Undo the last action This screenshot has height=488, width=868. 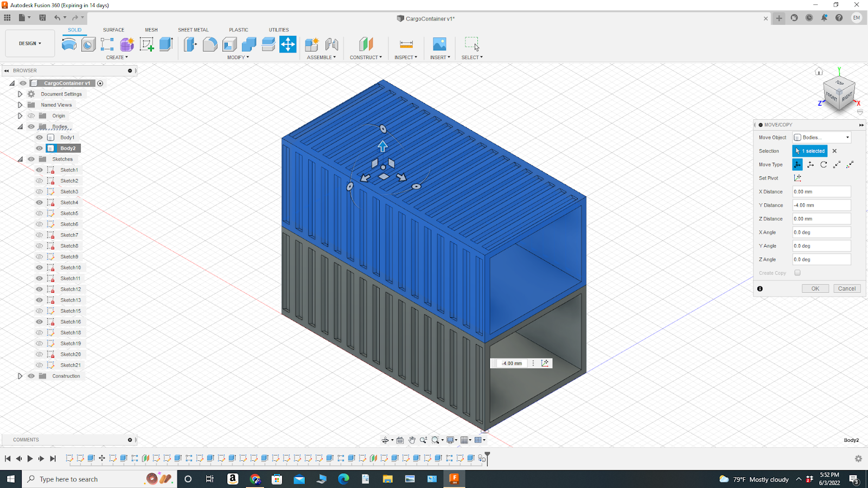[x=58, y=18]
